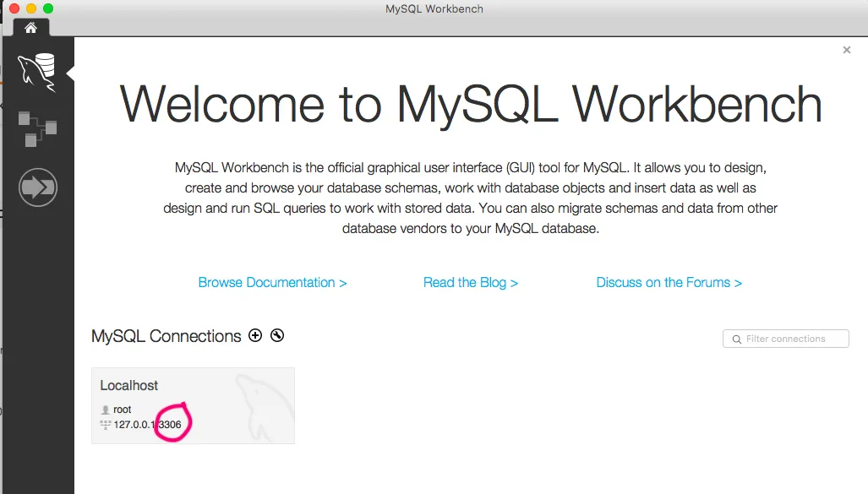Open the Home tab
The width and height of the screenshot is (868, 494).
30,27
